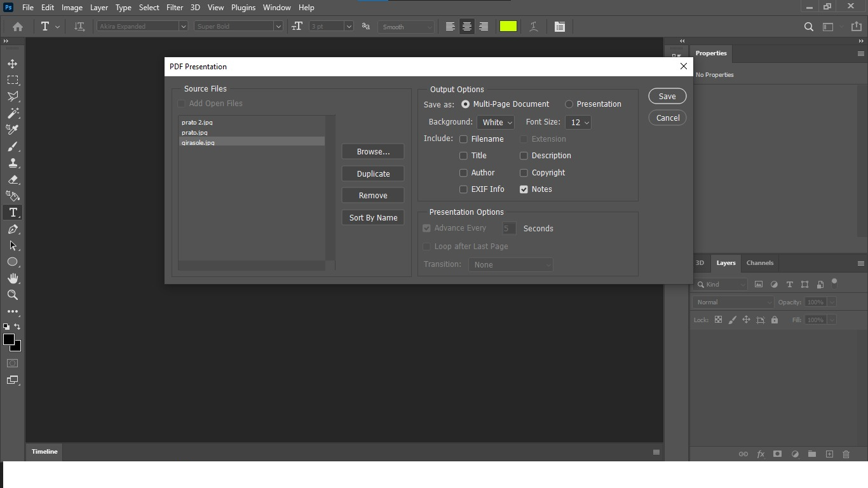Activate the Eyedropper tool
868x488 pixels.
point(13,130)
